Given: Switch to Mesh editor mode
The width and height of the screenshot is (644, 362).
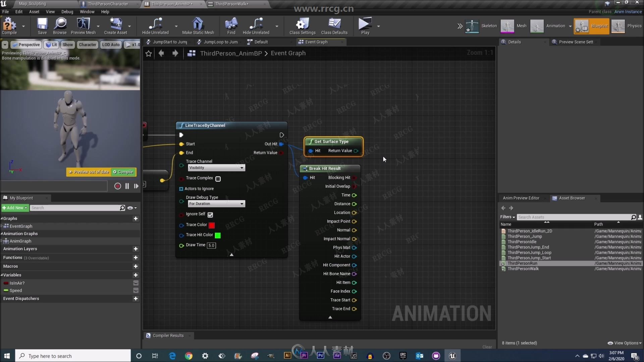Looking at the screenshot, I should [514, 26].
